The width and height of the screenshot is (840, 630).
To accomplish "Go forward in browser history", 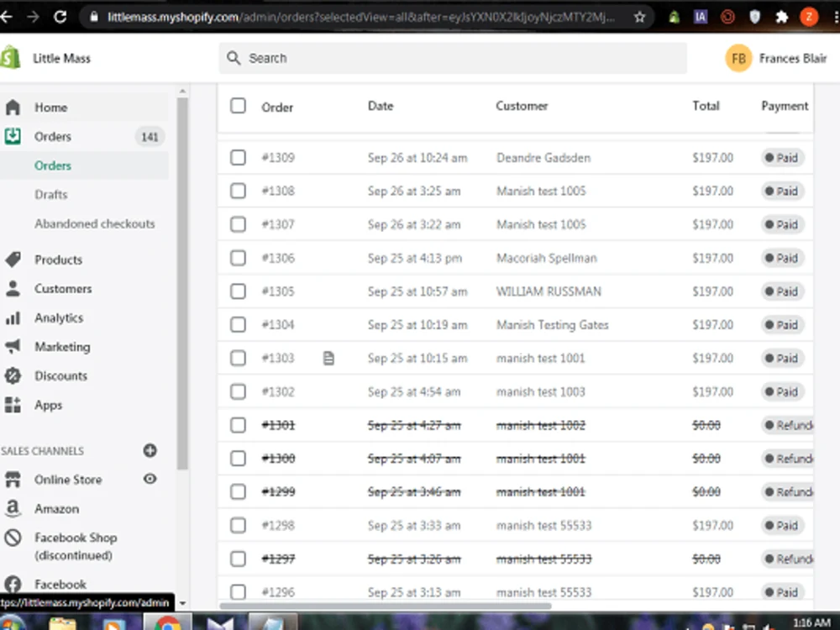I will tap(34, 17).
